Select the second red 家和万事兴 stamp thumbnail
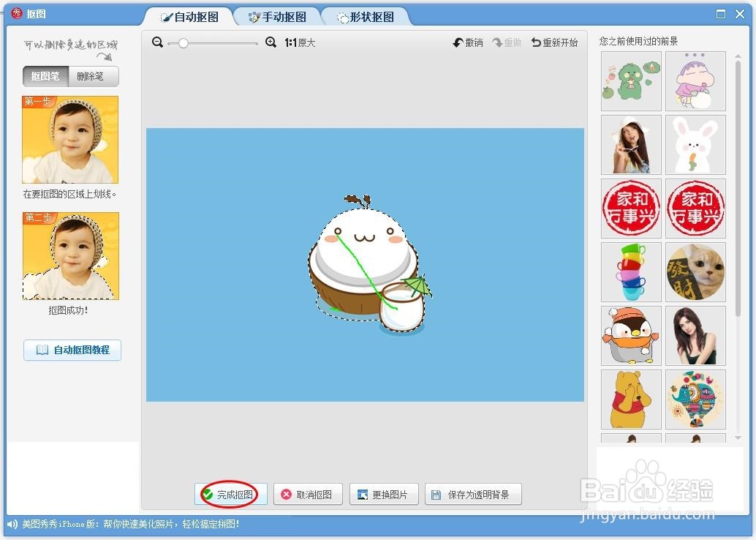The image size is (756, 540). pos(695,209)
